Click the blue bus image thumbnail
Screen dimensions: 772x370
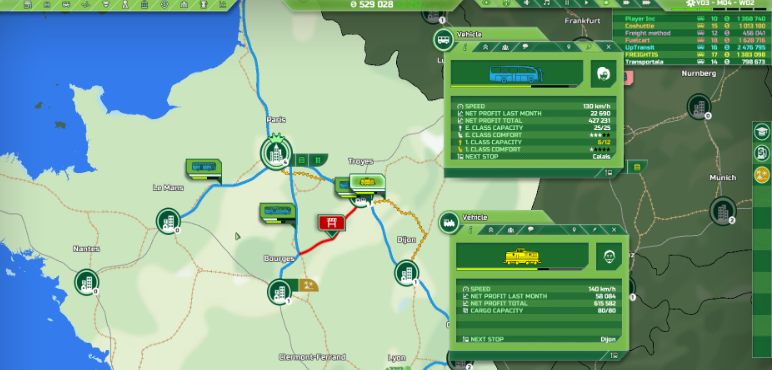click(x=517, y=73)
